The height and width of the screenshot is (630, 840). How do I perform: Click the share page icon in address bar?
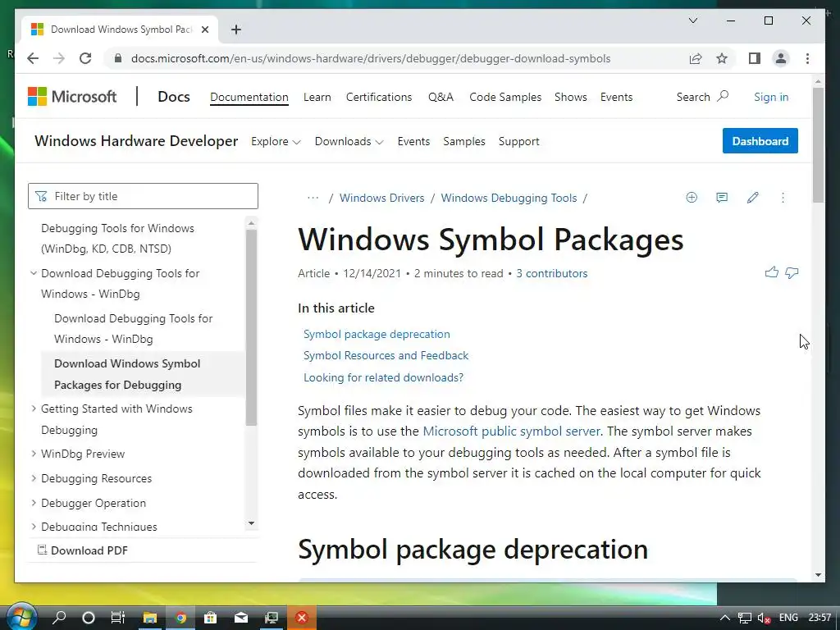coord(696,58)
